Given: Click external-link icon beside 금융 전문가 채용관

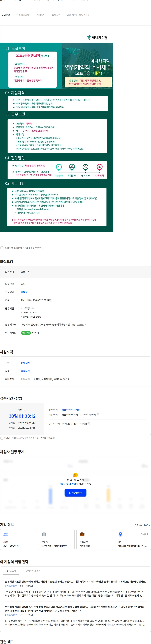Looking at the screenshot, I should [x=88, y=15].
